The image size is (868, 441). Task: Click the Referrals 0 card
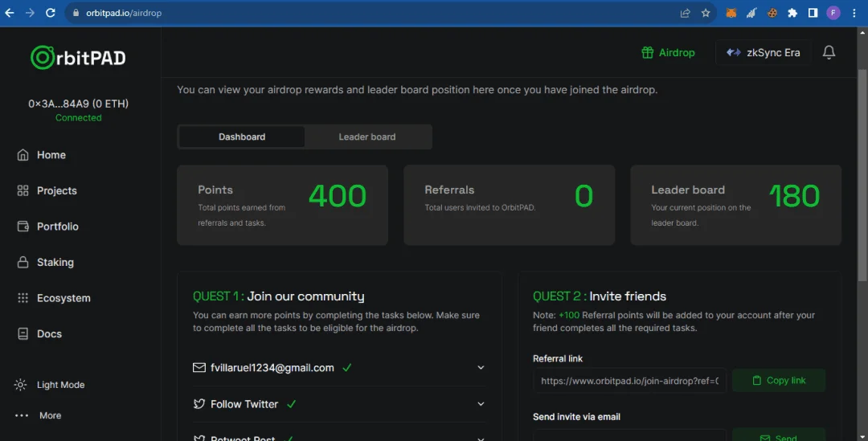tap(510, 206)
